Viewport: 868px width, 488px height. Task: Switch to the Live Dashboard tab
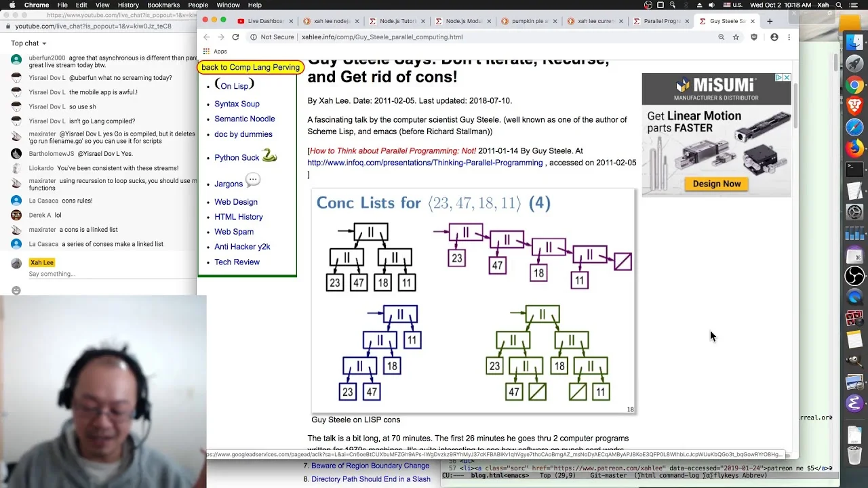pos(260,21)
